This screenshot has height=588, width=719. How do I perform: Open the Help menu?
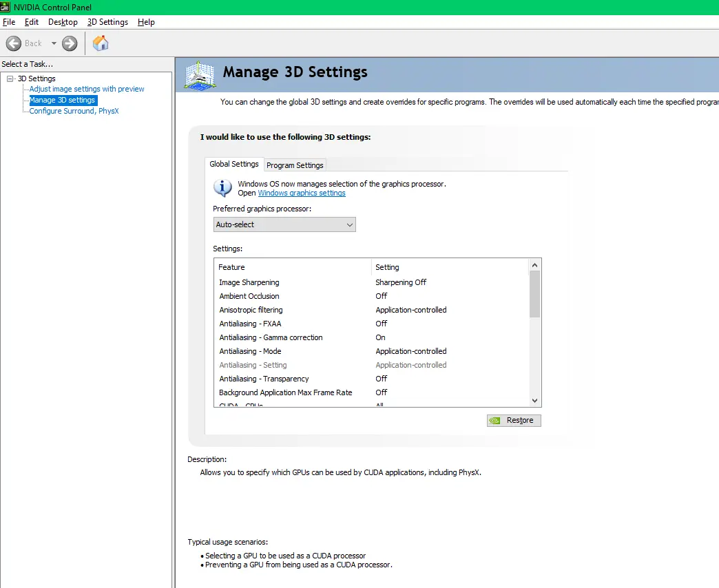[146, 22]
